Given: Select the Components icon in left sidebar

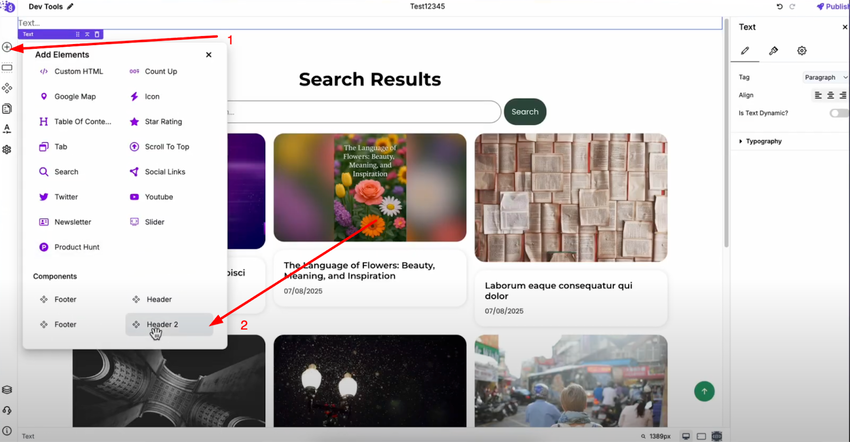Looking at the screenshot, I should click(x=7, y=88).
